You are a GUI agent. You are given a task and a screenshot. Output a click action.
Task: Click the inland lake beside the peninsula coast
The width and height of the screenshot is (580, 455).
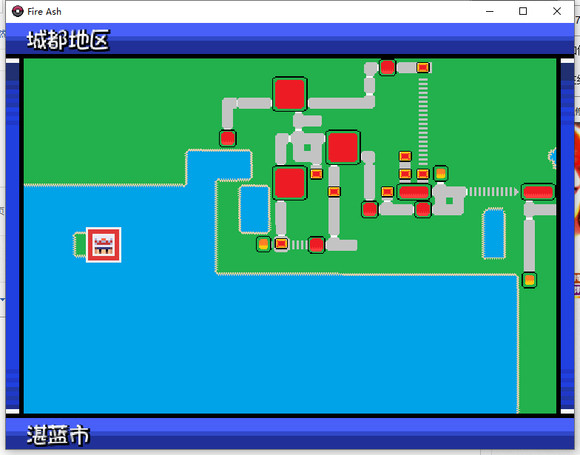[x=254, y=209]
